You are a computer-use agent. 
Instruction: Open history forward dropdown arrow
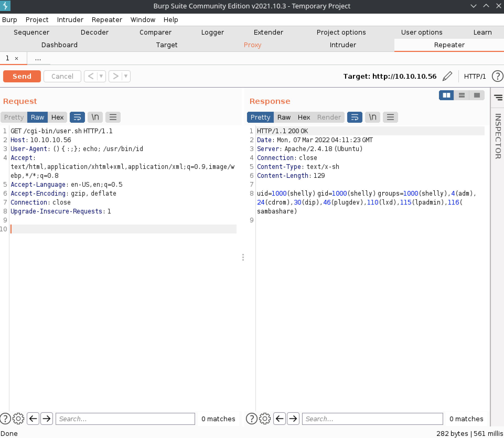coord(126,76)
